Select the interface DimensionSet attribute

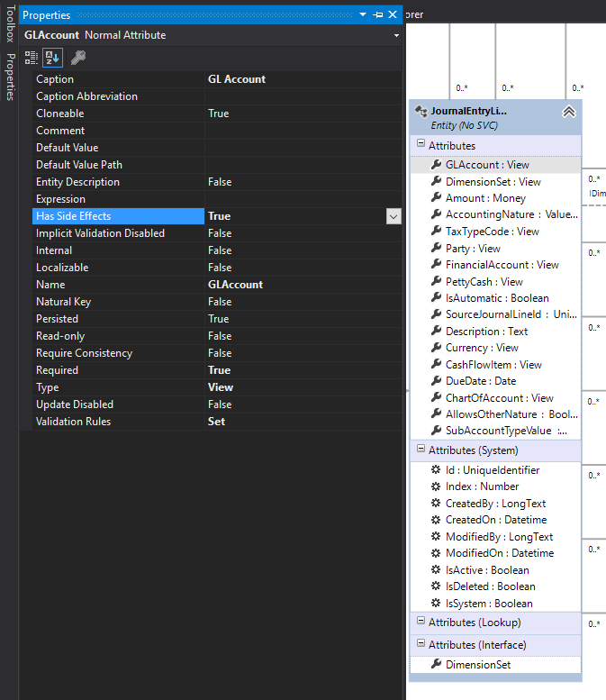click(x=496, y=665)
